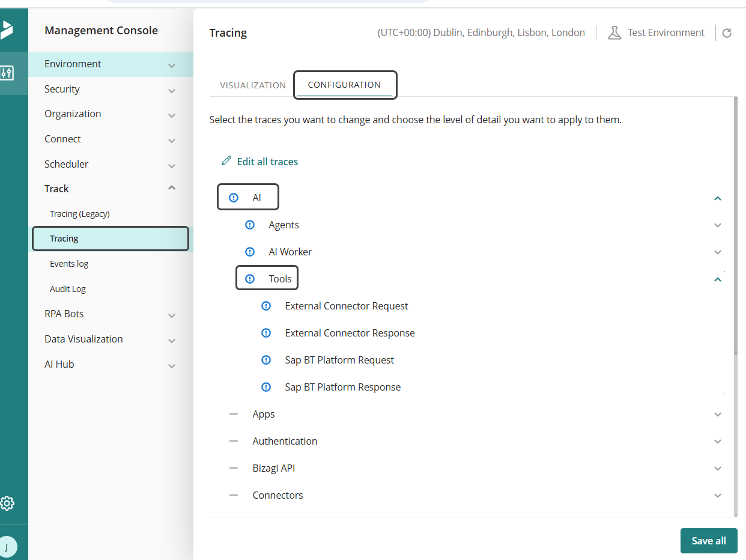Refresh the page using the refresh icon
The height and width of the screenshot is (560, 746).
(x=727, y=32)
